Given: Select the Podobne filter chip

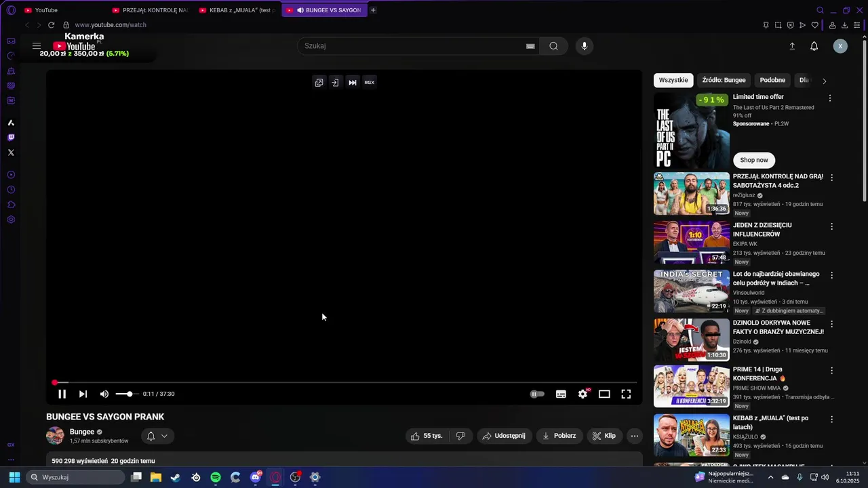Looking at the screenshot, I should pos(772,80).
